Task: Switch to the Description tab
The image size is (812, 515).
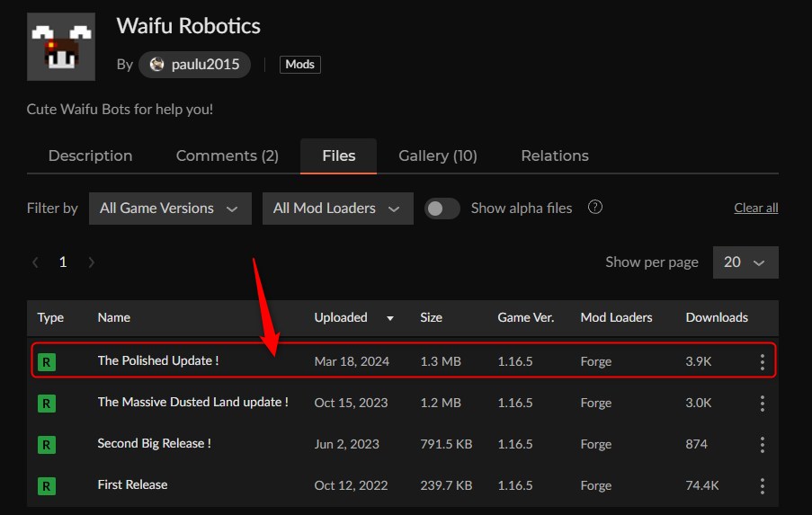Action: click(90, 155)
